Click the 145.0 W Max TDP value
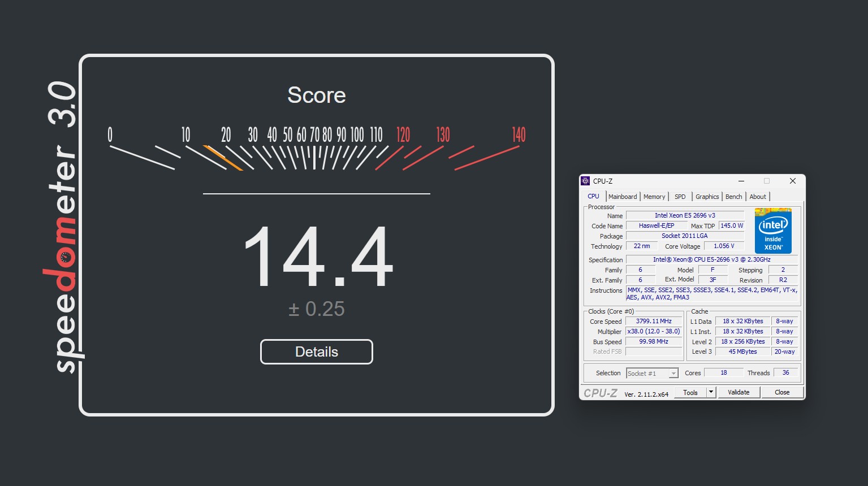The width and height of the screenshot is (868, 486). click(732, 225)
